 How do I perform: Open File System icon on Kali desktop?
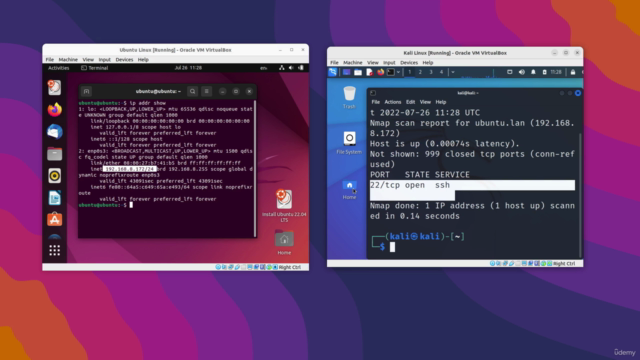pos(349,143)
